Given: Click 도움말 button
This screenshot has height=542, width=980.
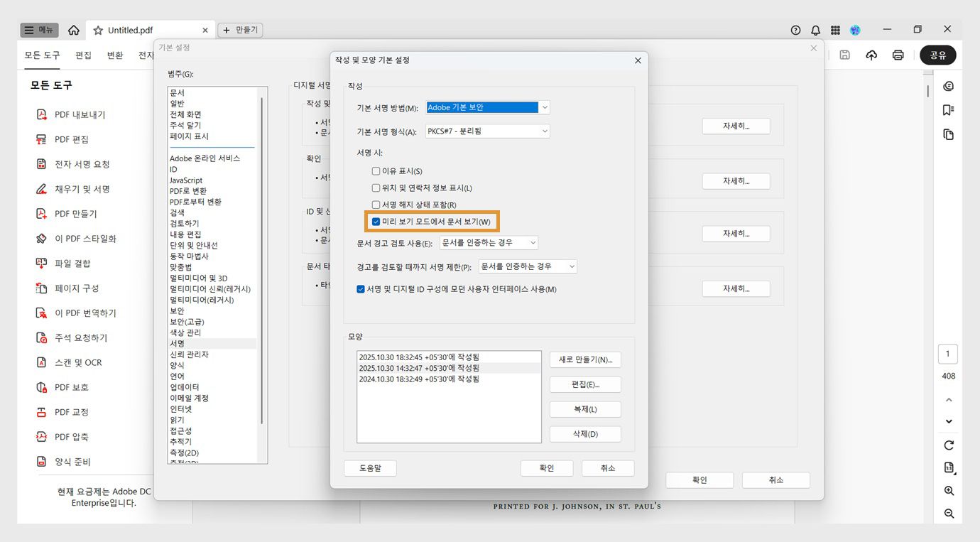Looking at the screenshot, I should (370, 468).
